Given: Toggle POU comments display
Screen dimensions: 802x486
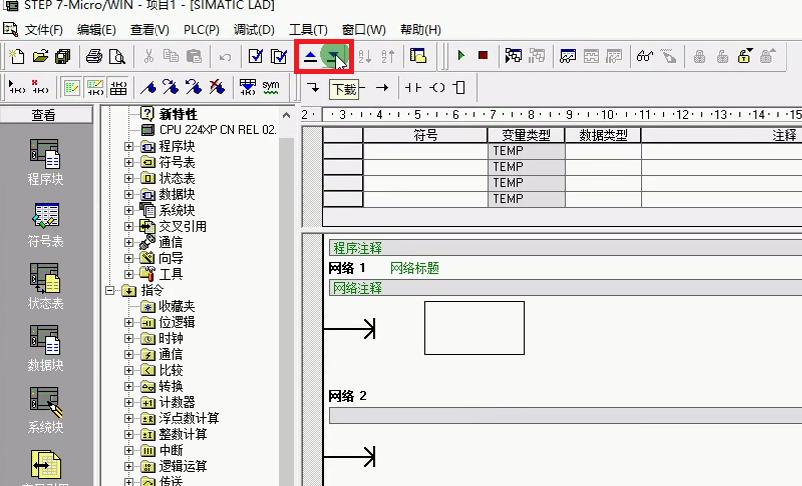Looking at the screenshot, I should [x=71, y=87].
